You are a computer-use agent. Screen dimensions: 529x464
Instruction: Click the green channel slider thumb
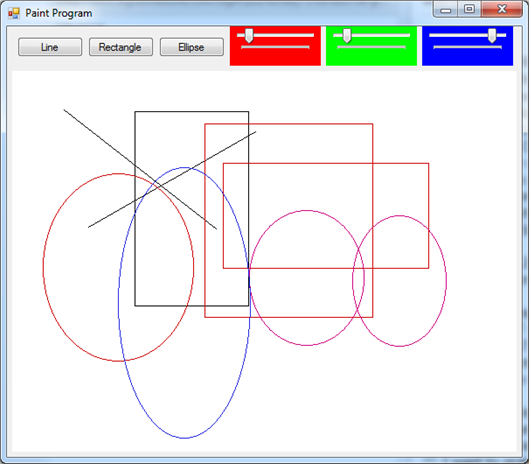click(347, 36)
